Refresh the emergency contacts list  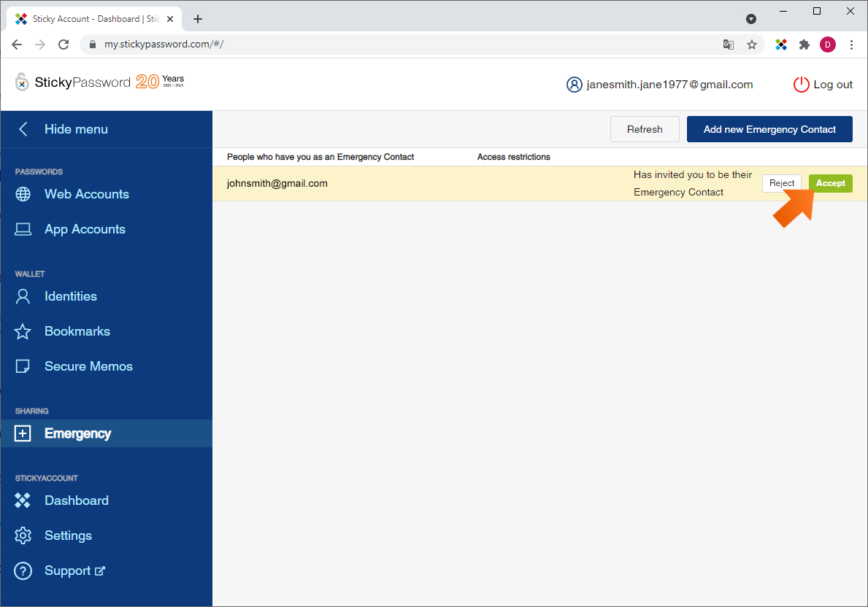645,129
